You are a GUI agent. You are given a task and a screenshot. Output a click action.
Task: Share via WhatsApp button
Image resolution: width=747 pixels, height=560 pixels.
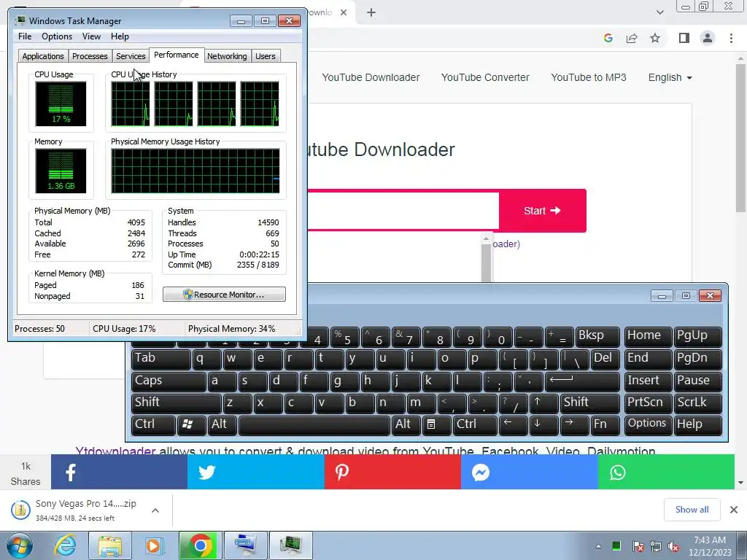click(x=666, y=472)
